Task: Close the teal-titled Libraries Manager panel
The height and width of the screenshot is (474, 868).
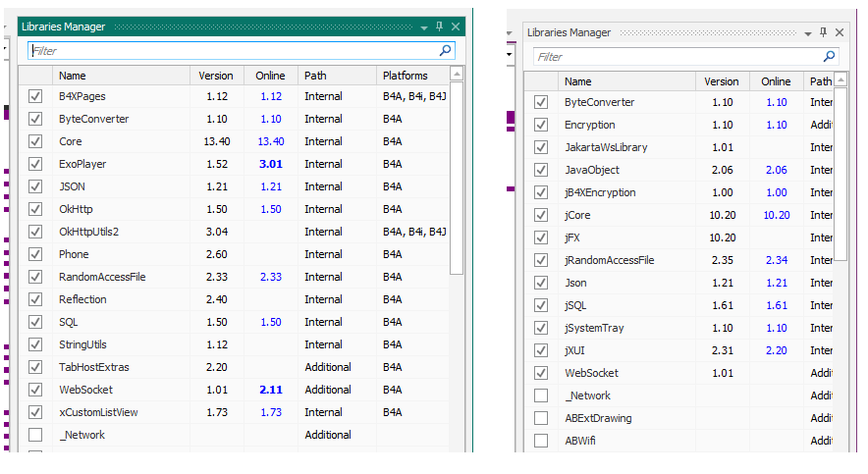Action: [456, 26]
